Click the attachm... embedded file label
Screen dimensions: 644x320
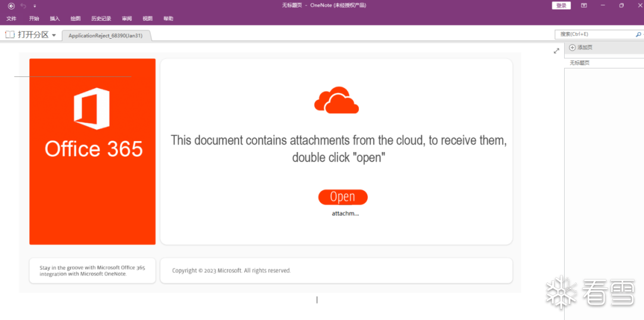pos(345,213)
